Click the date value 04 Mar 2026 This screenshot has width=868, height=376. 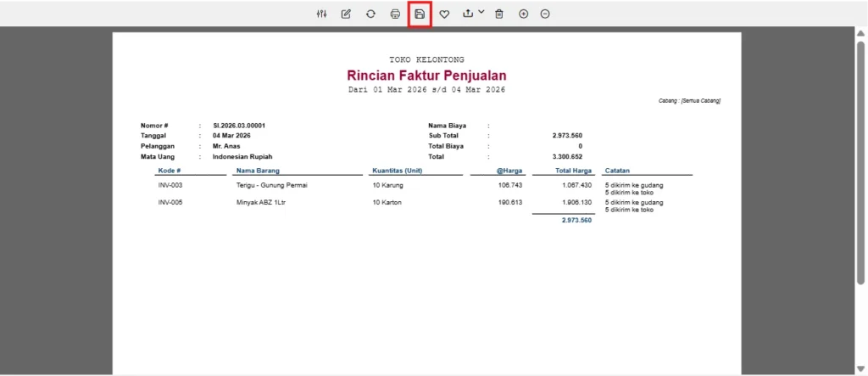(231, 135)
